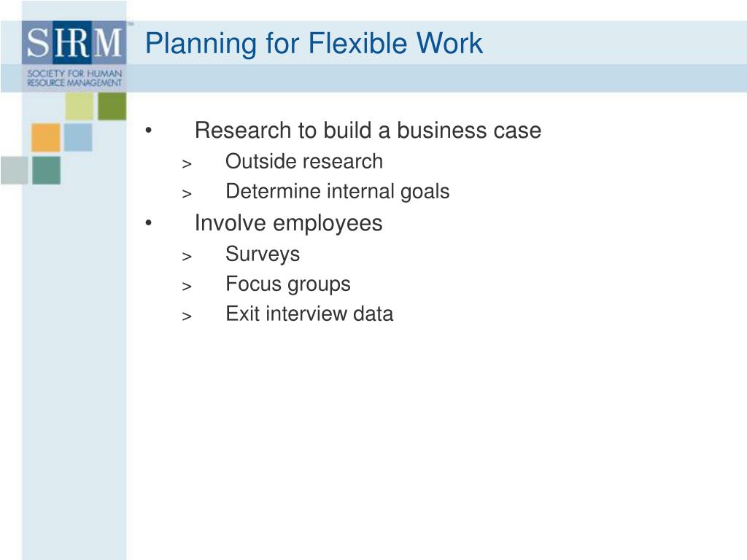Select the Planning for Flexible Work title
Image resolution: width=747 pixels, height=560 pixels.
coord(314,44)
